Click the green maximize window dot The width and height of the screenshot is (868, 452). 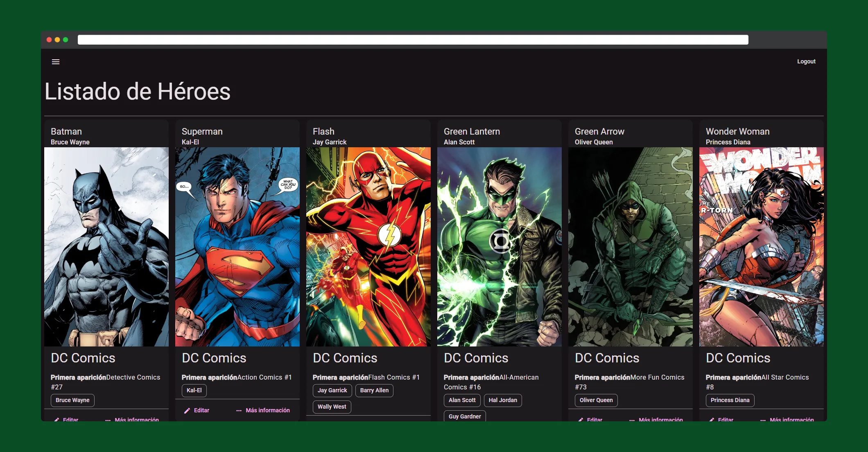(x=66, y=40)
